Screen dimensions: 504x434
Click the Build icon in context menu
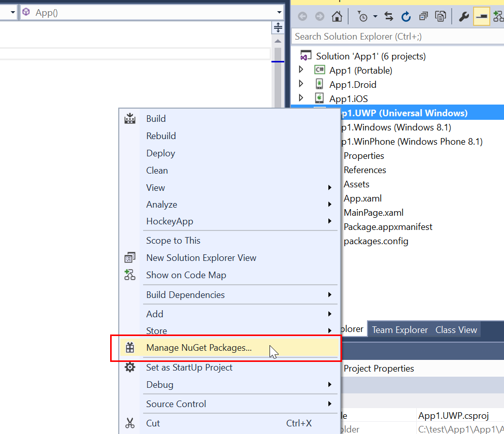click(130, 119)
